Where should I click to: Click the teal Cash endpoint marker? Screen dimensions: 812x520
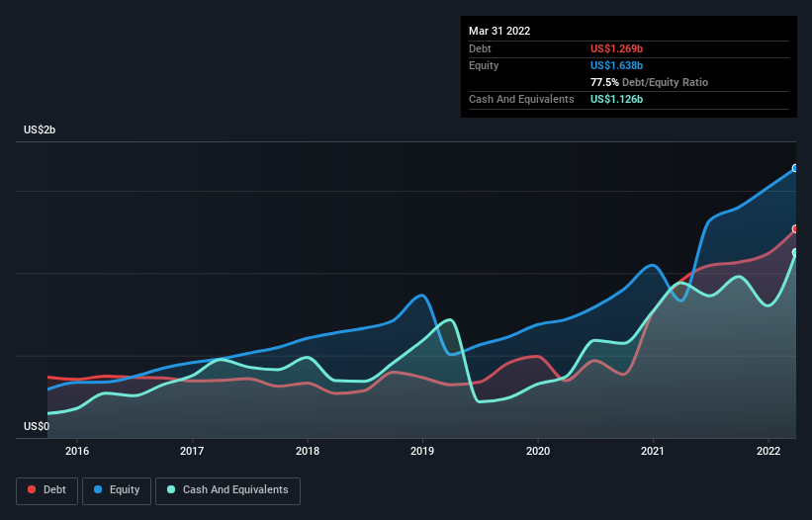pyautogui.click(x=795, y=253)
